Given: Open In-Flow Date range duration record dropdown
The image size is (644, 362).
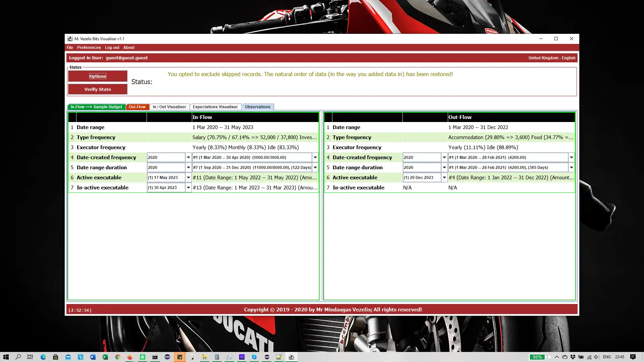Looking at the screenshot, I should [x=315, y=168].
